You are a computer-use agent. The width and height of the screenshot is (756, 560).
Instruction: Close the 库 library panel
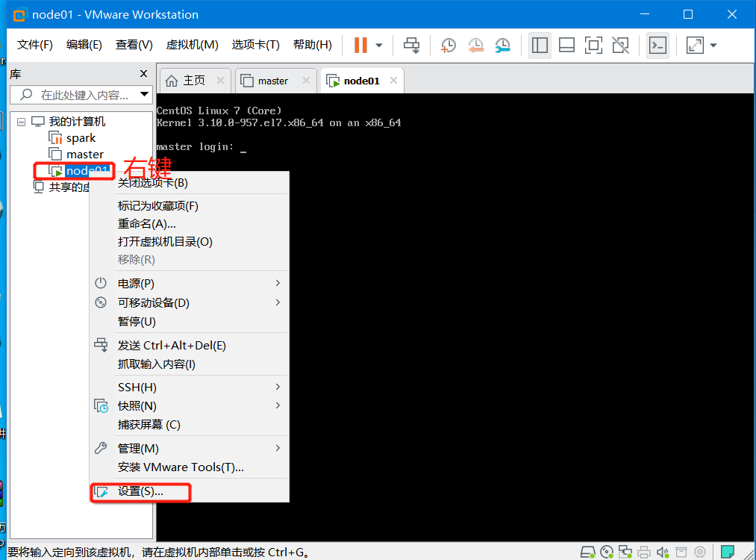(144, 73)
